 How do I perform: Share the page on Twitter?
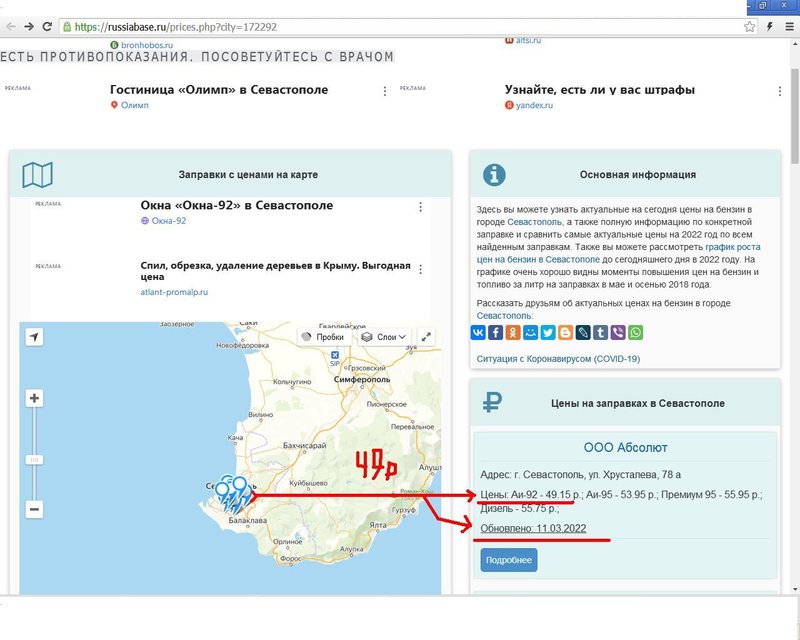point(548,333)
